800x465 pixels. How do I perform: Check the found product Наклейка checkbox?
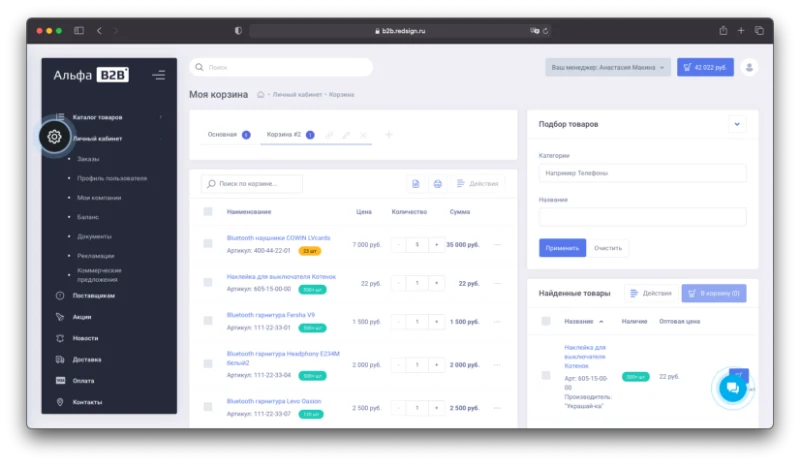(546, 376)
